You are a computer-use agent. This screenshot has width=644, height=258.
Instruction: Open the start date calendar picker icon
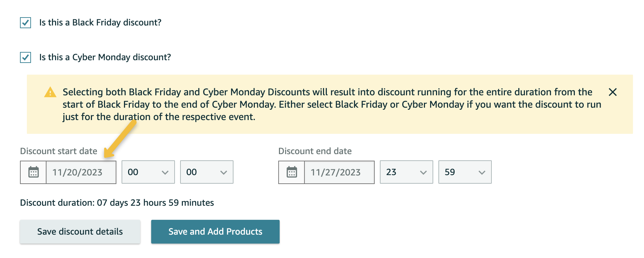point(33,172)
